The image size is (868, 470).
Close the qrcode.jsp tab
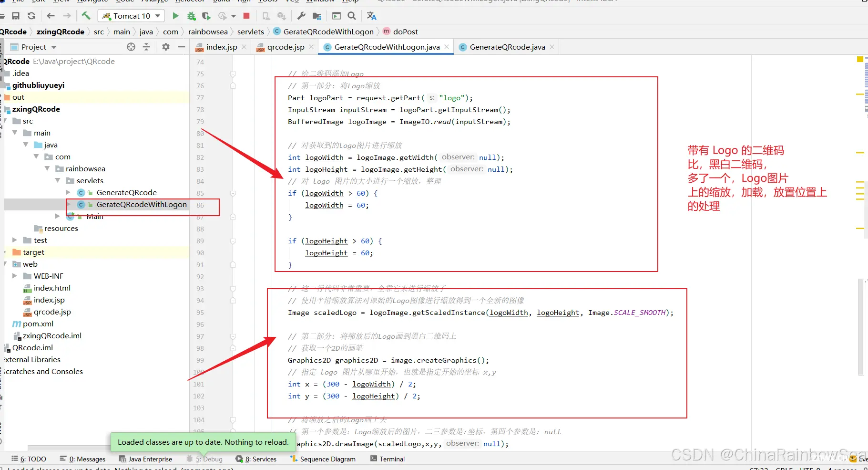311,47
